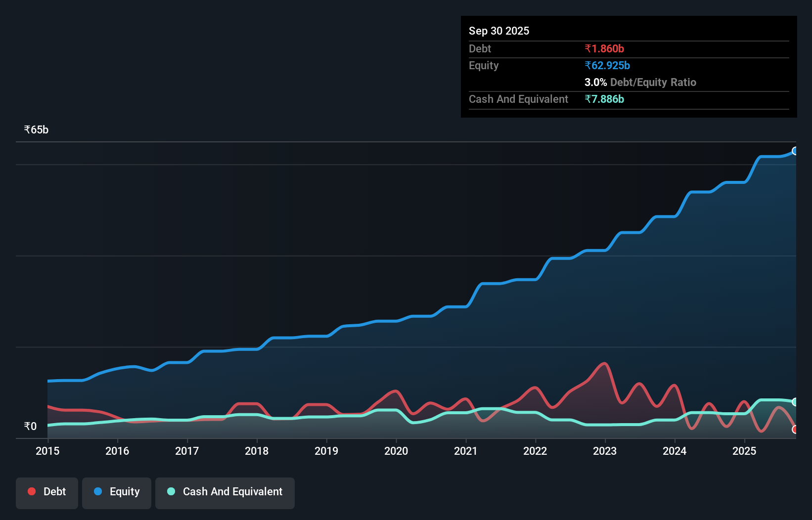Viewport: 812px width, 520px height.
Task: Click the red Debt value in the tooltip
Action: click(x=604, y=48)
